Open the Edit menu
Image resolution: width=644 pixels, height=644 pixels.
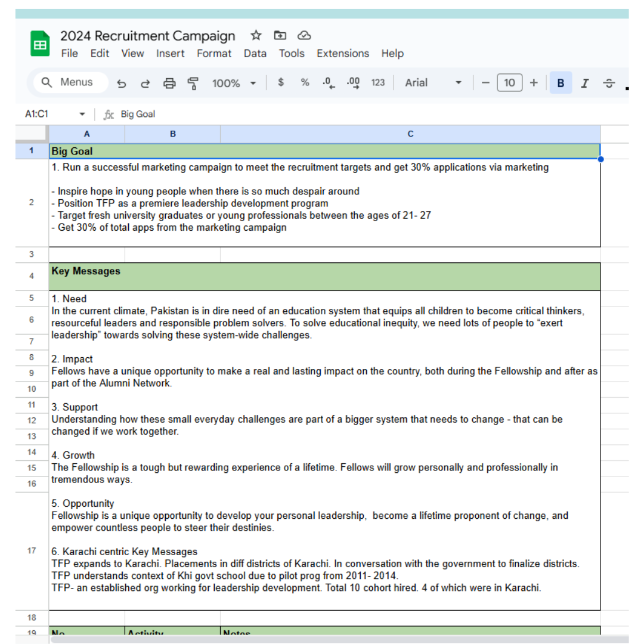click(x=100, y=54)
